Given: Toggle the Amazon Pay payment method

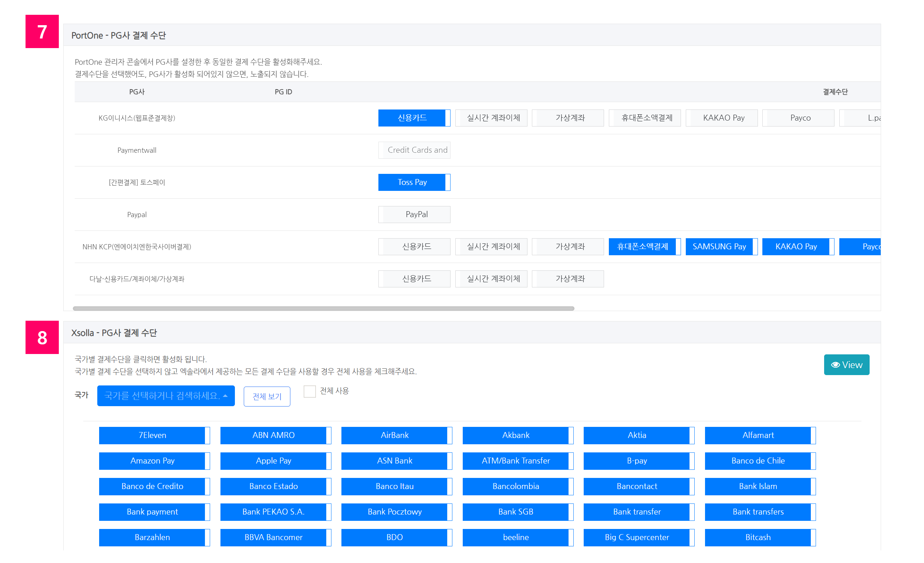Looking at the screenshot, I should coord(154,461).
